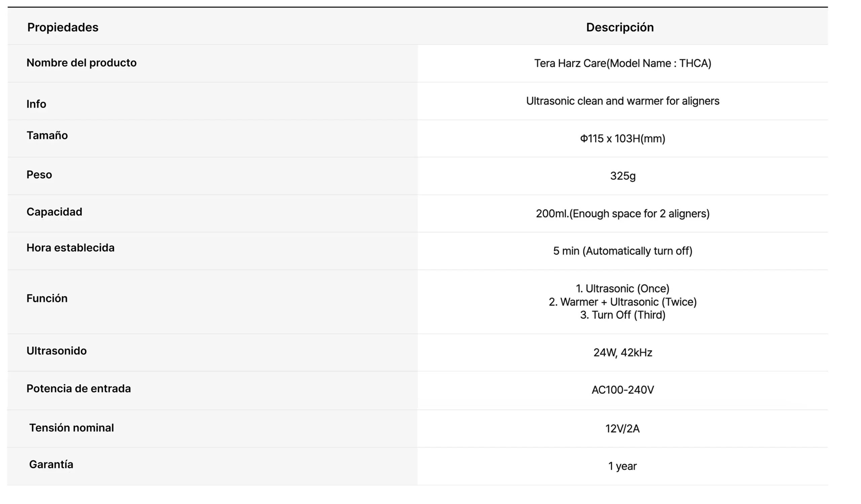Select the AC100-240V input power value
Image resolution: width=861 pixels, height=504 pixels.
[x=623, y=390]
